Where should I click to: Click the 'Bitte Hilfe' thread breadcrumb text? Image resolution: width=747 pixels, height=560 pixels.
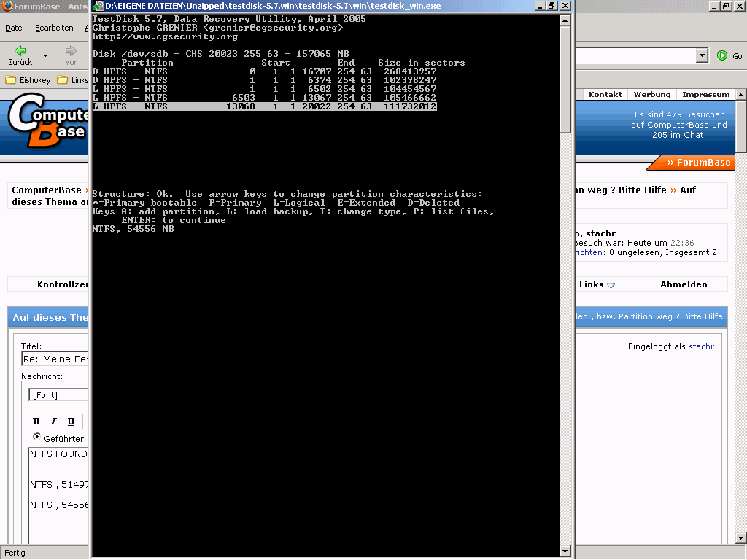[x=642, y=190]
